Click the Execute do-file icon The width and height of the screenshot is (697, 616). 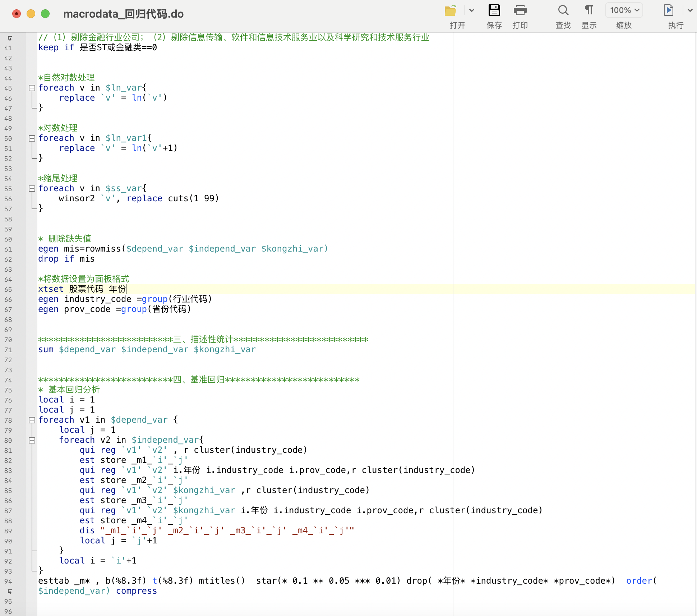coord(668,10)
